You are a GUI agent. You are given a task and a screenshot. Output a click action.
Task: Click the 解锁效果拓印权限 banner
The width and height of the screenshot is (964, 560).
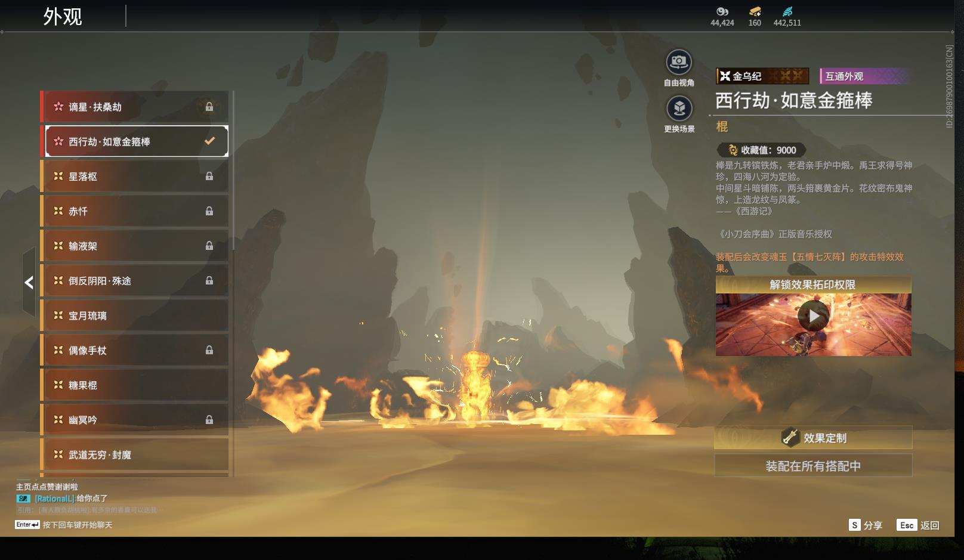pos(813,284)
